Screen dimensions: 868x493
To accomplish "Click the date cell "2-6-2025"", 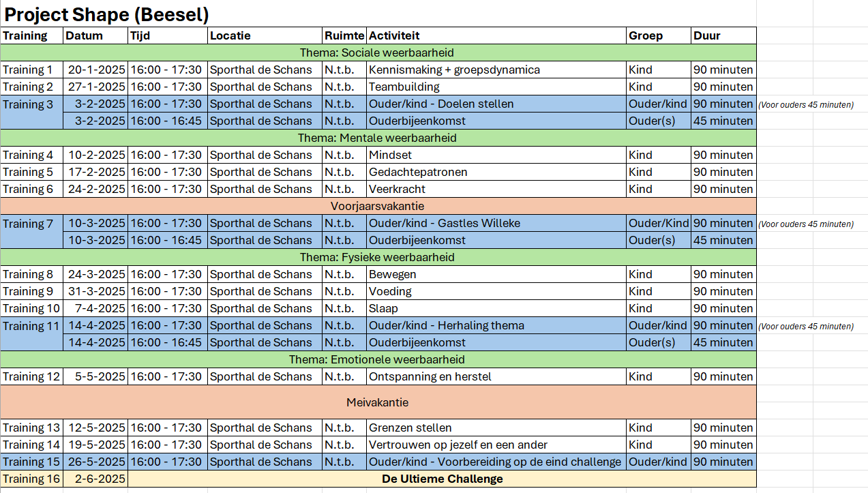I will (95, 479).
